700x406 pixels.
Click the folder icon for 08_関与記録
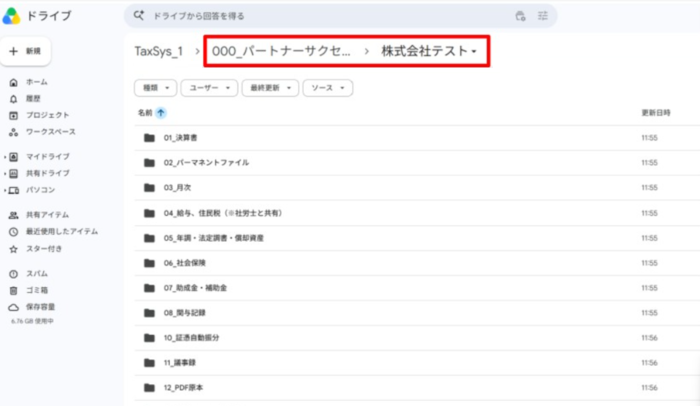[149, 313]
